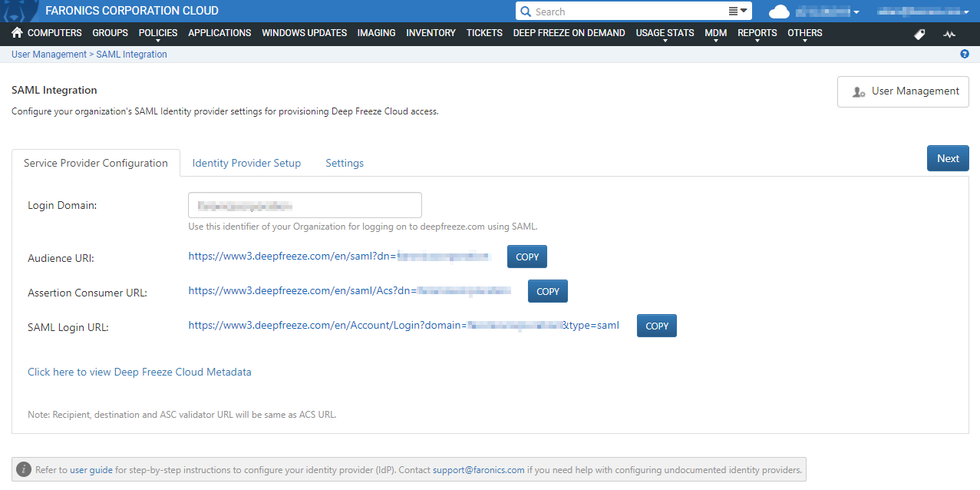
Task: Open the Windows Updates menu
Action: tap(304, 33)
